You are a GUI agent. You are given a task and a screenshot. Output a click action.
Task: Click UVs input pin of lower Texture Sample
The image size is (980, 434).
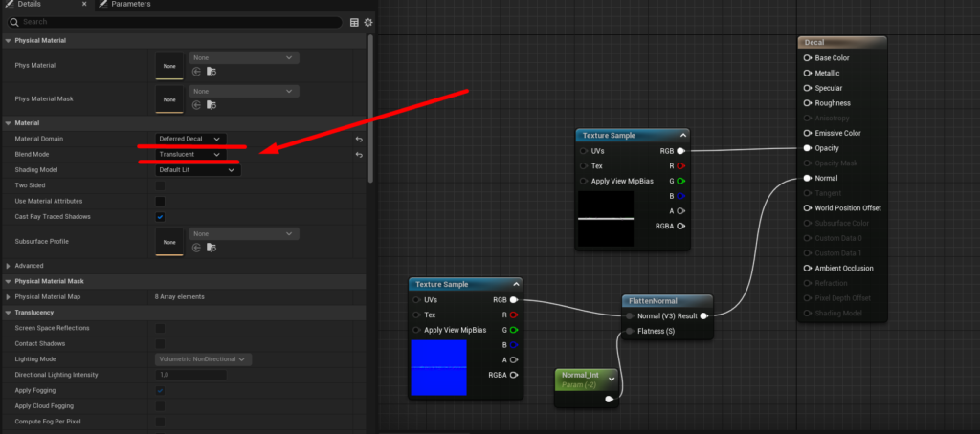pos(416,300)
